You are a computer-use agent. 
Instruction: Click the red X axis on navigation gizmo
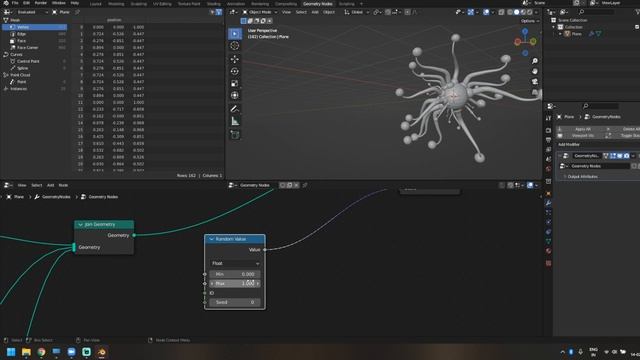tap(518, 42)
